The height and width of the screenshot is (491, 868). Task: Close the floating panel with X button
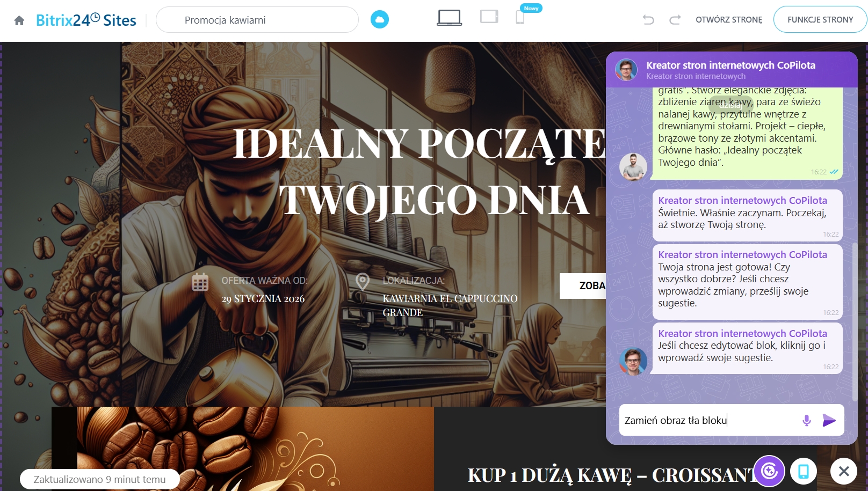[843, 471]
